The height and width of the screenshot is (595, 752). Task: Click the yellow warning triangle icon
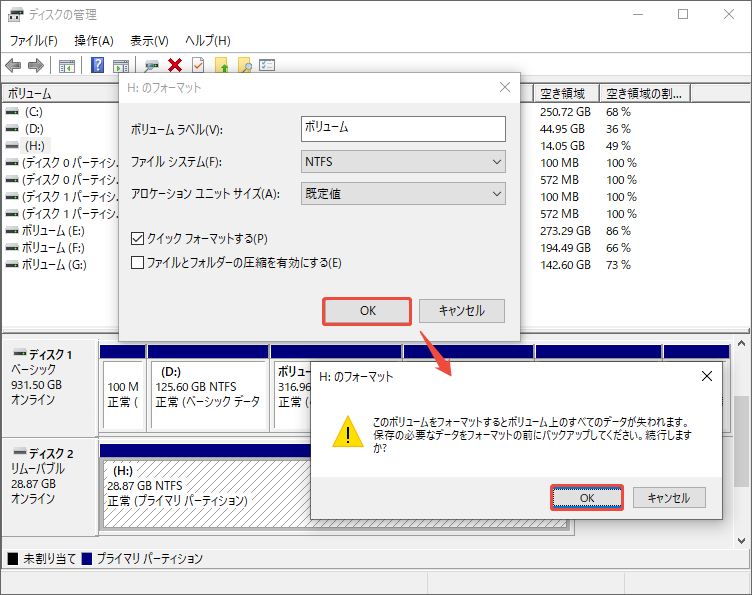[348, 432]
